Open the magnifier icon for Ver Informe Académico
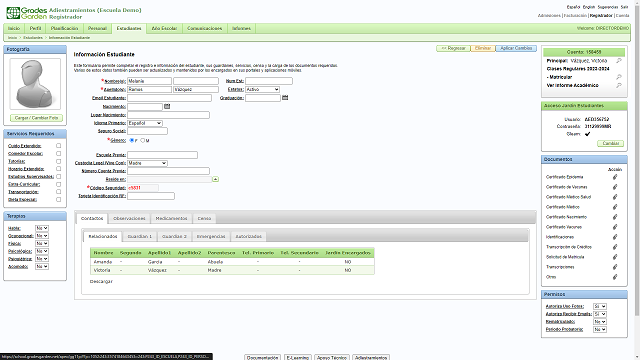The width and height of the screenshot is (640, 360). [x=619, y=85]
